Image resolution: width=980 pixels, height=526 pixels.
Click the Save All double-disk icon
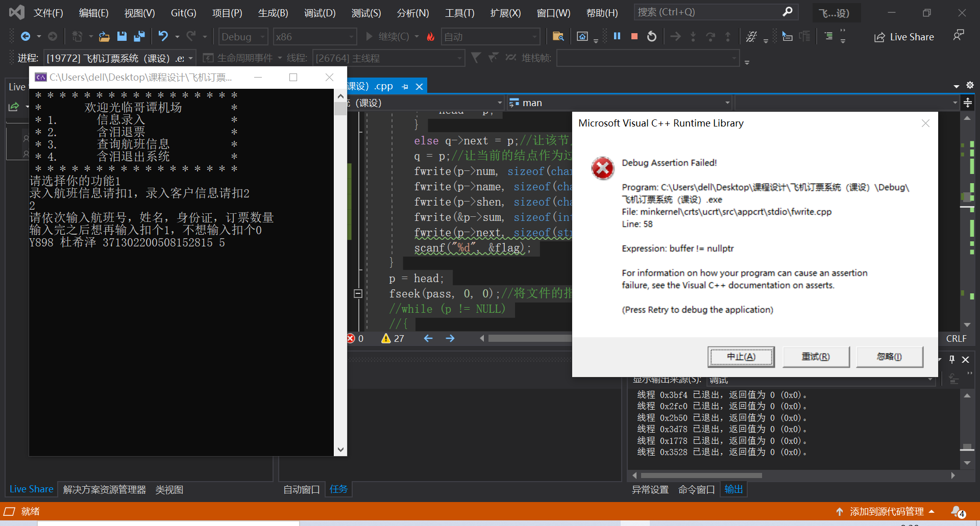point(139,37)
